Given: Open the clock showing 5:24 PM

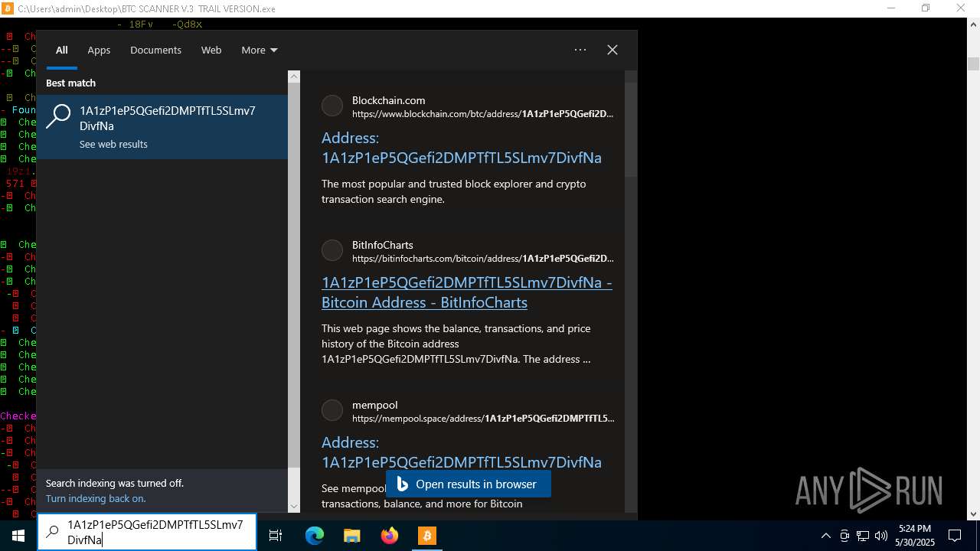Looking at the screenshot, I should point(915,536).
